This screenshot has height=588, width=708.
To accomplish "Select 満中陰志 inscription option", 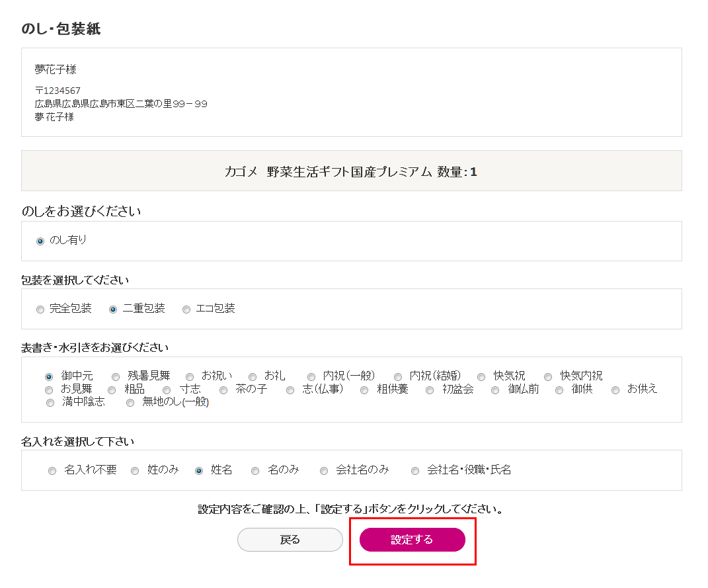I will pos(50,403).
